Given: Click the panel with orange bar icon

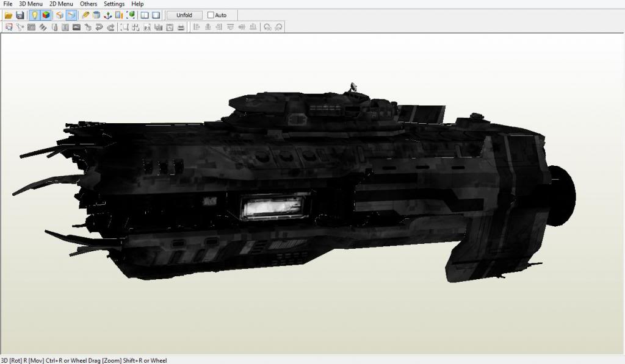Looking at the screenshot, I should (x=119, y=15).
